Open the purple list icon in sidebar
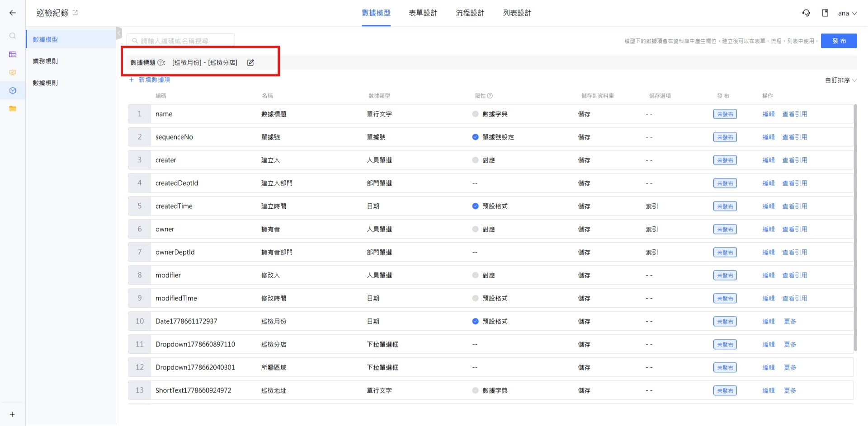 [x=13, y=54]
